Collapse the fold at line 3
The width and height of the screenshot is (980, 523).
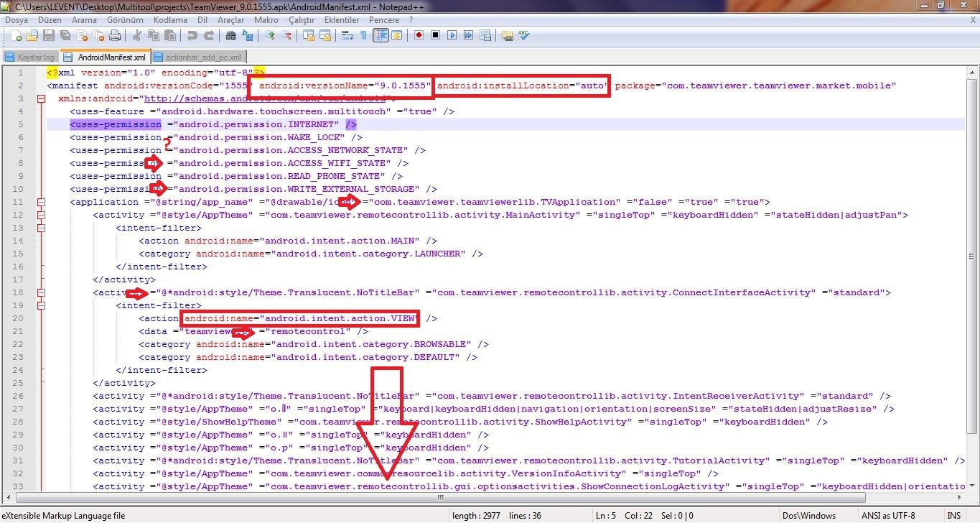point(41,98)
